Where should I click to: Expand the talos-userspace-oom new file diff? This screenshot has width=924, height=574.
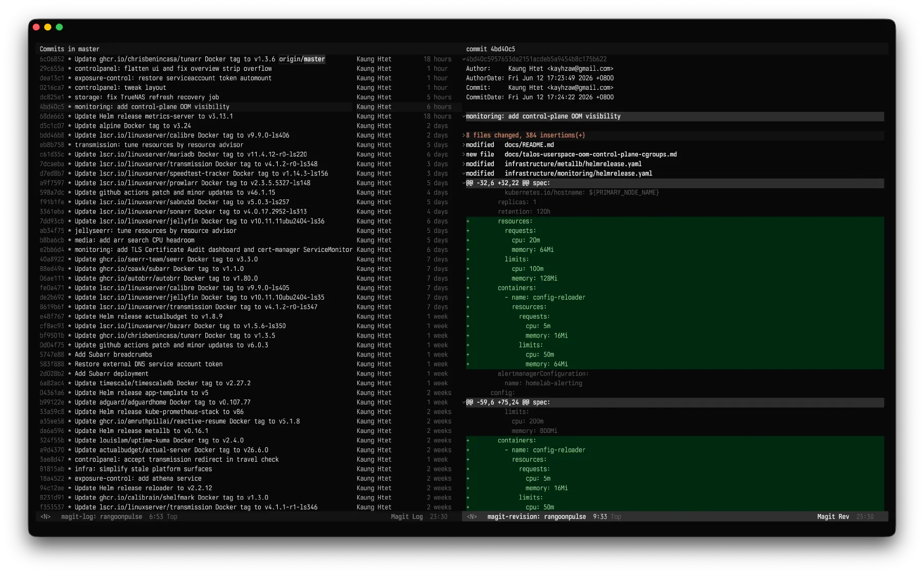click(464, 154)
